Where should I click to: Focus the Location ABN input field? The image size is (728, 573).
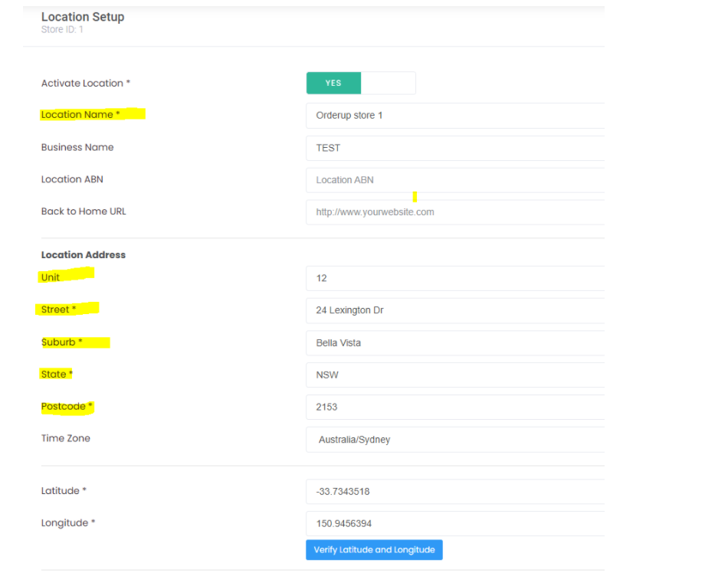(454, 180)
